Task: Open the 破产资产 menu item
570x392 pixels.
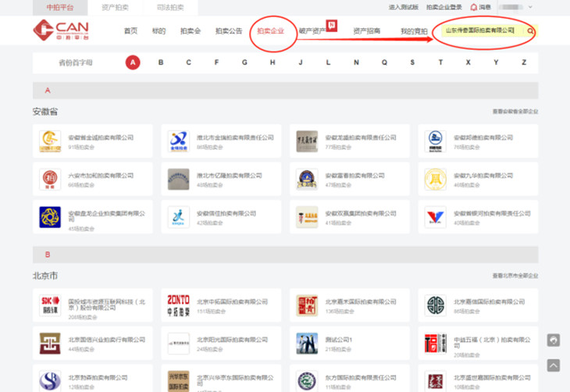Action: click(312, 31)
